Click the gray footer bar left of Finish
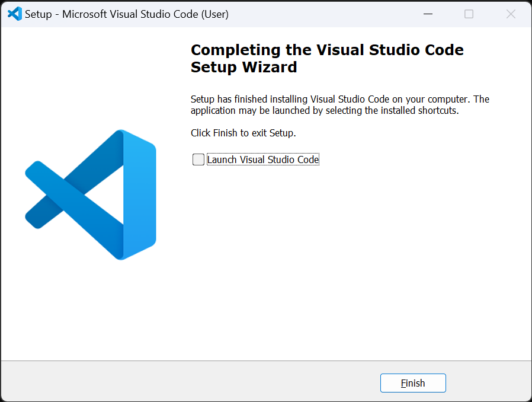 190,382
